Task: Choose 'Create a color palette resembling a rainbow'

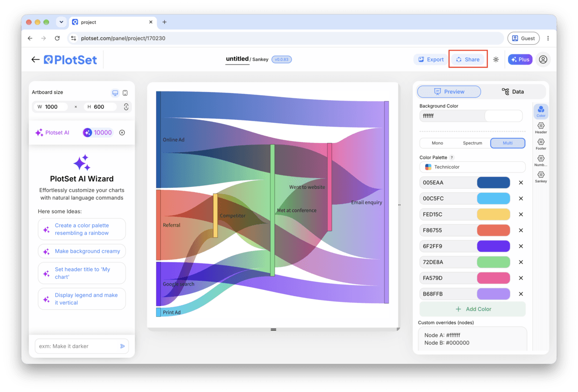Action: [x=82, y=229]
